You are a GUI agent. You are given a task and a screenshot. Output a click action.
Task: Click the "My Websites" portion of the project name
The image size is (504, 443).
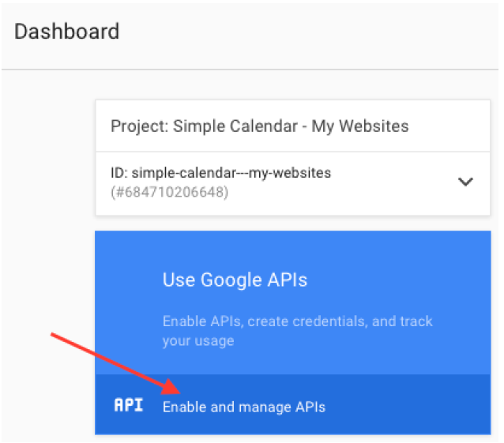(x=360, y=126)
